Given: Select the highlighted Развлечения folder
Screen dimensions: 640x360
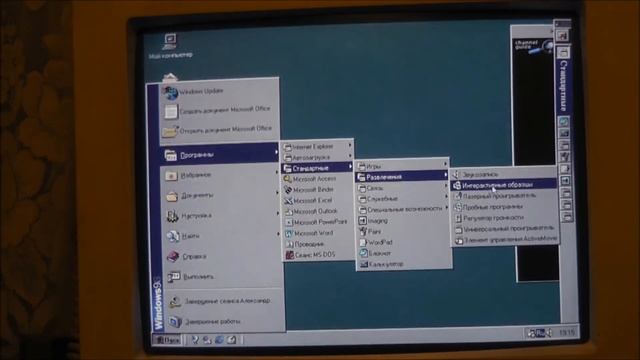Looking at the screenshot, I should 402,177.
